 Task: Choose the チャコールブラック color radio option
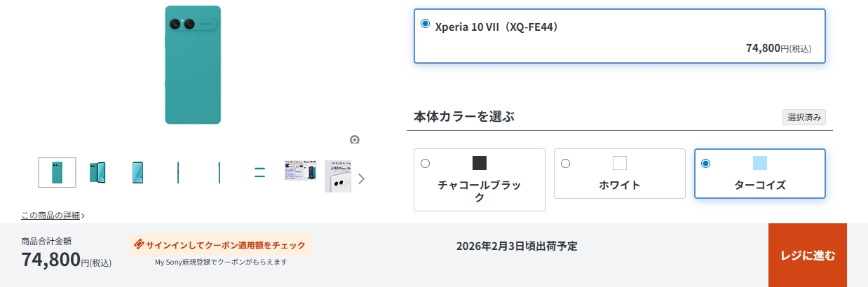point(425,164)
